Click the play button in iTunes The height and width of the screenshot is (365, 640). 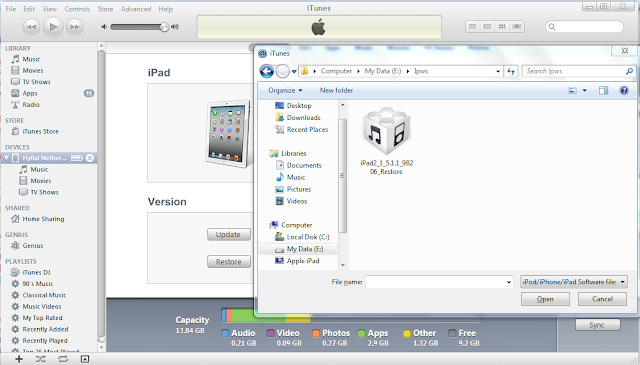click(53, 27)
